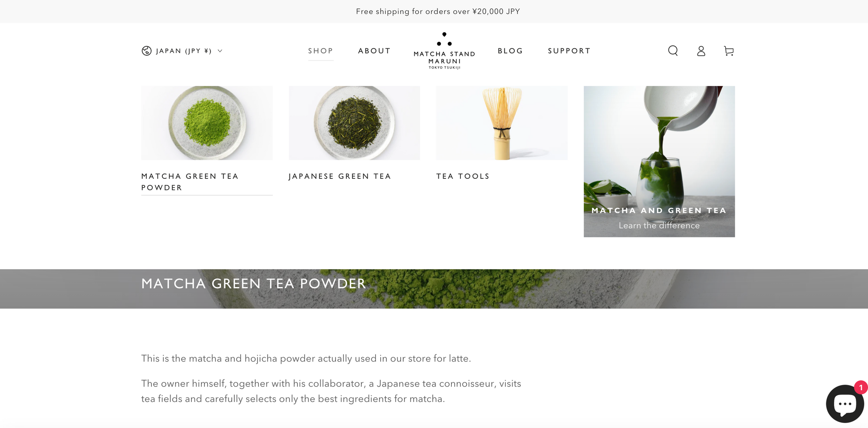Open the Japanese Green Tea link
Viewport: 868px width, 428px height.
click(340, 176)
